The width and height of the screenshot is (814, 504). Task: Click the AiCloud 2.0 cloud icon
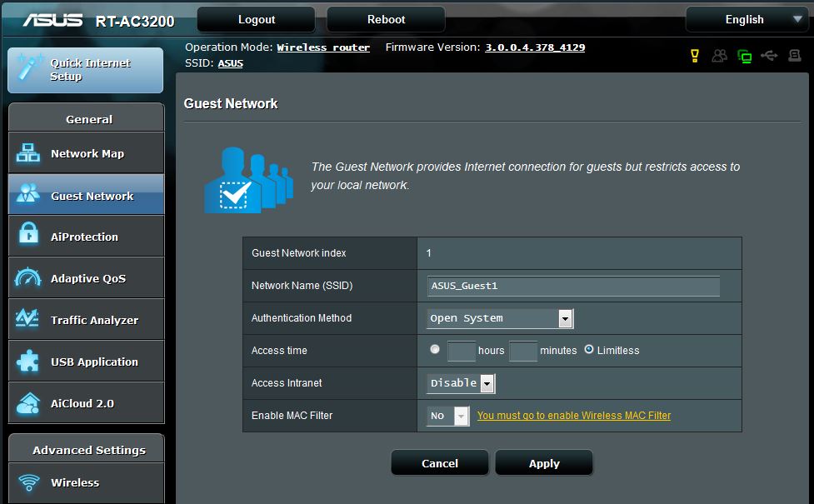click(x=28, y=403)
